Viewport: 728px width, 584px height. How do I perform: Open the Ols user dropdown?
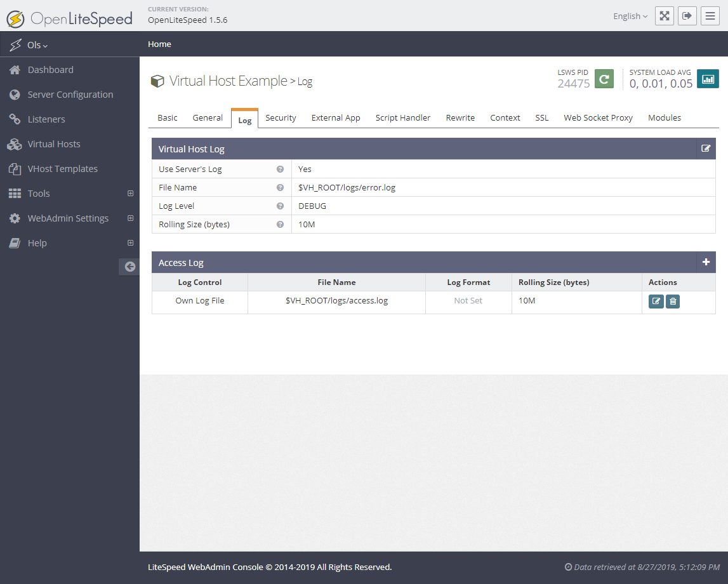coord(37,45)
